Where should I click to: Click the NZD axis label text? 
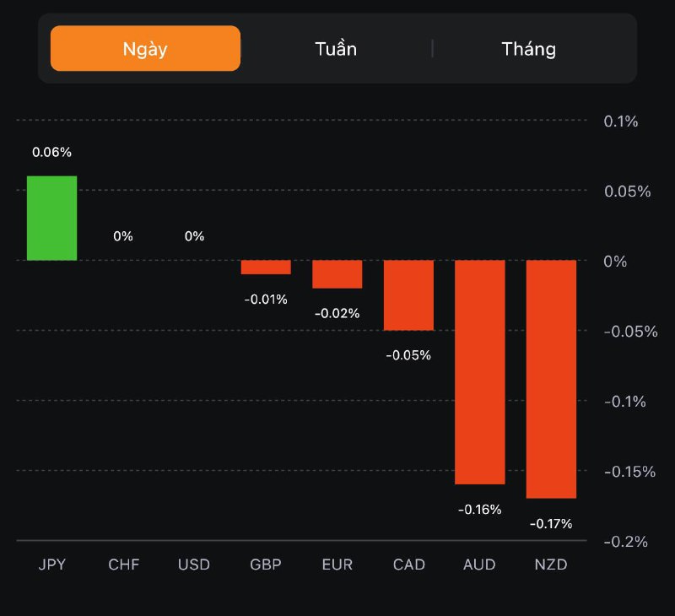coord(551,565)
